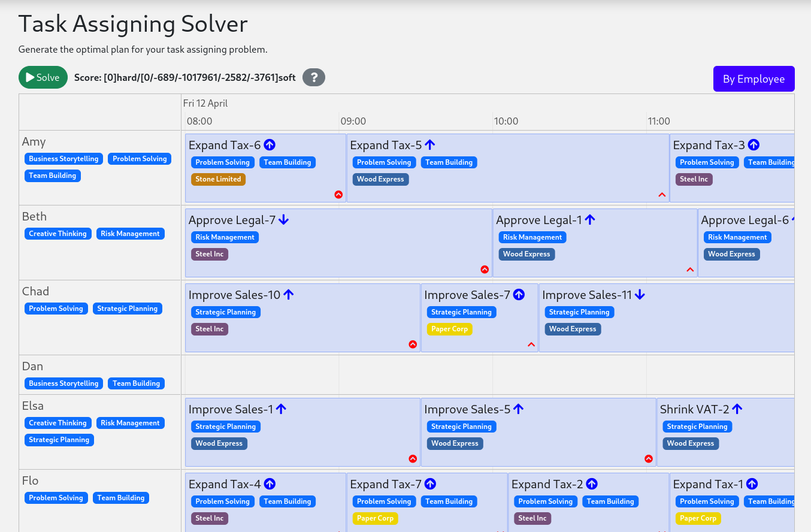811x532 pixels.
Task: Click red circled chevron on Improve Sales-1 card
Action: (413, 459)
